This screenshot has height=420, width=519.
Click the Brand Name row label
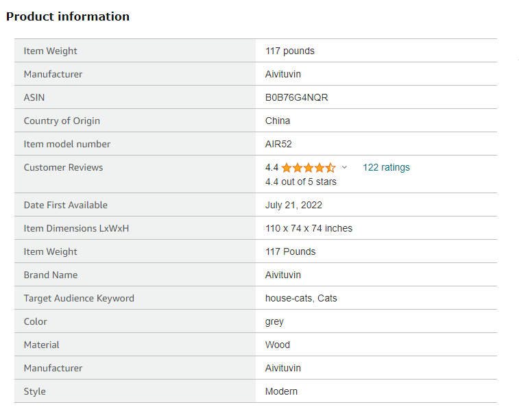[x=51, y=275]
